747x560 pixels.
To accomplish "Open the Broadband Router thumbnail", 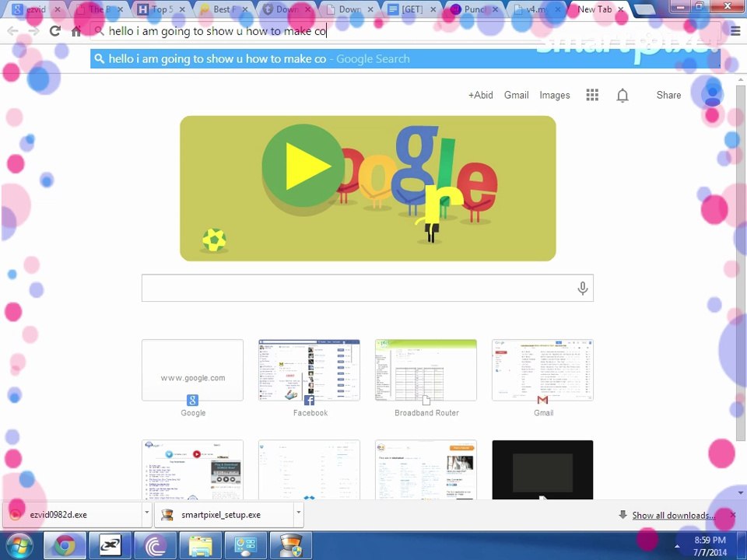I will pos(426,370).
